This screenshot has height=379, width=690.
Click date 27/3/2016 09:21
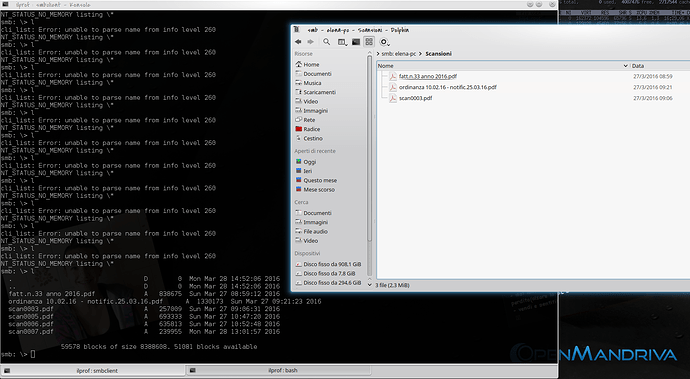tap(653, 87)
